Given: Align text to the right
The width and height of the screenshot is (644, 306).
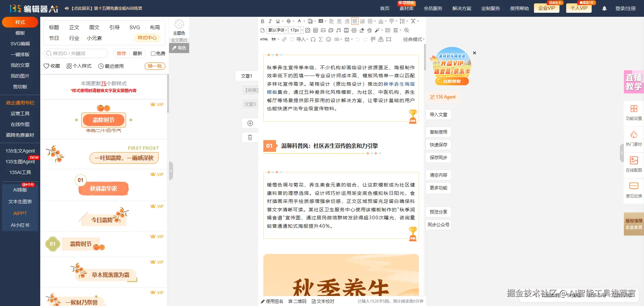Looking at the screenshot, I should [x=347, y=21].
